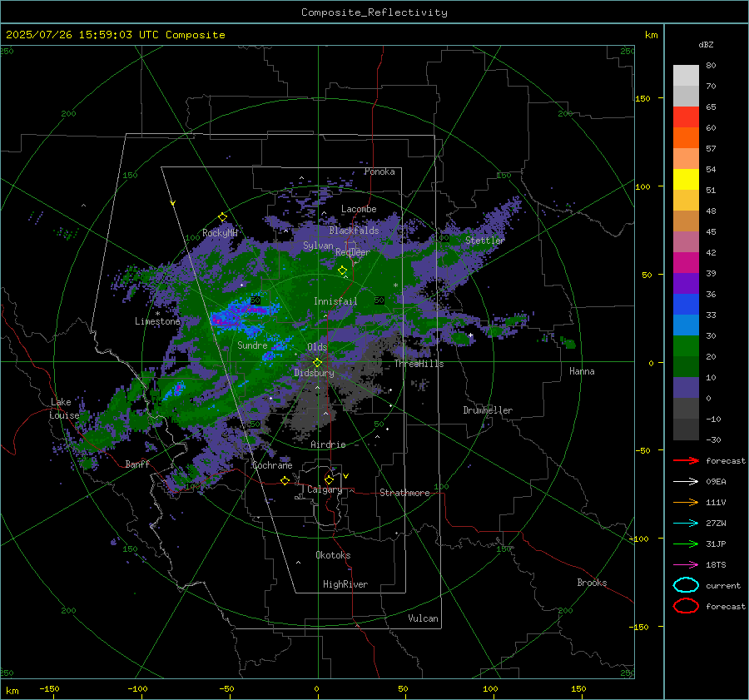Select the Sylvan map label

(x=318, y=246)
